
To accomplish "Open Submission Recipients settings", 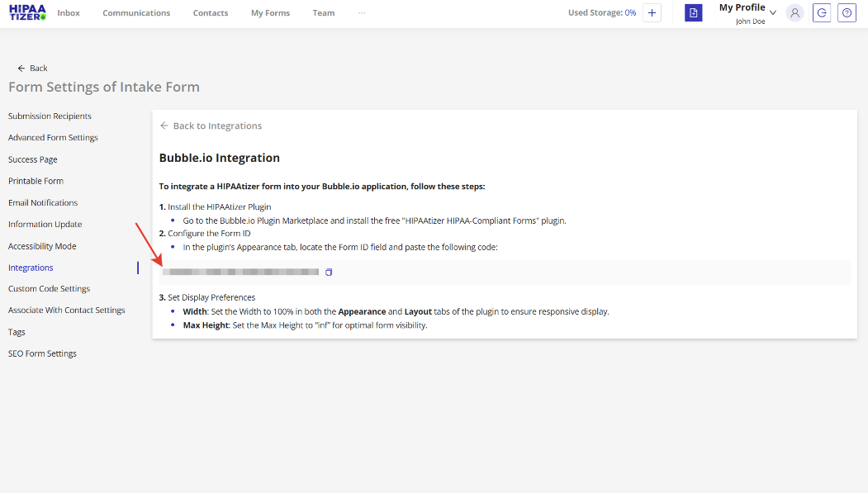I will pyautogui.click(x=50, y=116).
